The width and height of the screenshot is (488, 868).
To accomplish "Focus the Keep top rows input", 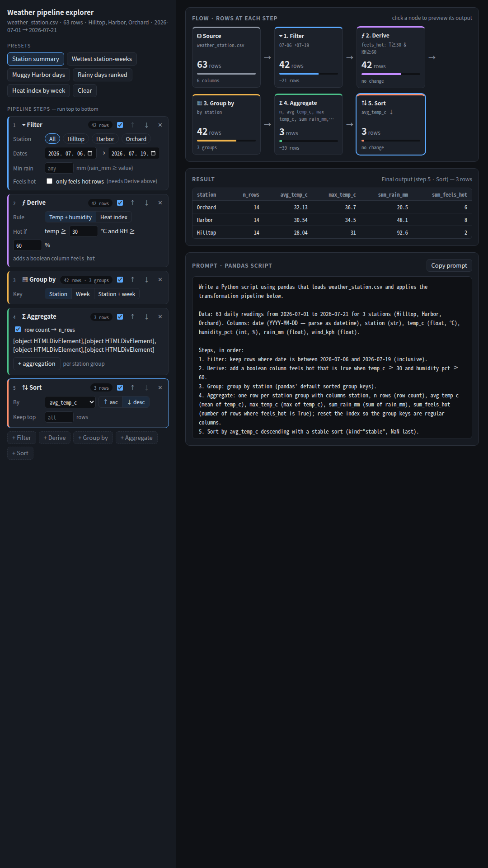I will [59, 417].
